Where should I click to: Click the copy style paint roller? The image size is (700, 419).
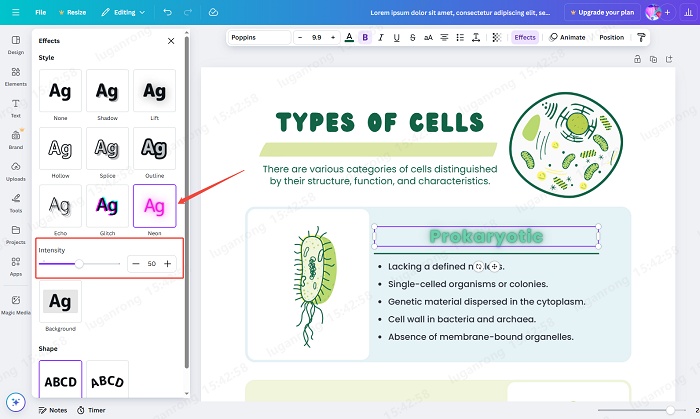(641, 37)
